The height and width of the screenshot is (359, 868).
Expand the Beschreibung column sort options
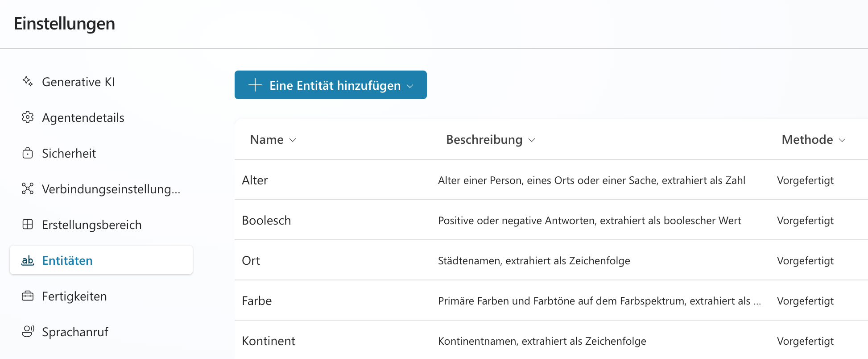[532, 140]
